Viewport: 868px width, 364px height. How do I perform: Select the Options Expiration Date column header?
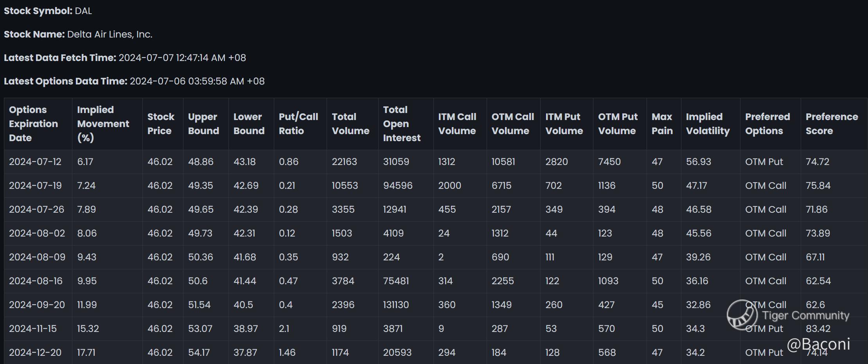(x=38, y=124)
